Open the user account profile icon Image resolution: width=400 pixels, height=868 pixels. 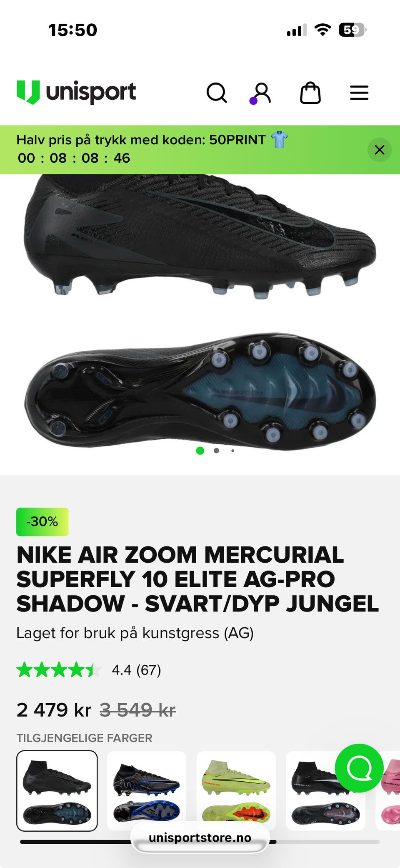tap(262, 93)
